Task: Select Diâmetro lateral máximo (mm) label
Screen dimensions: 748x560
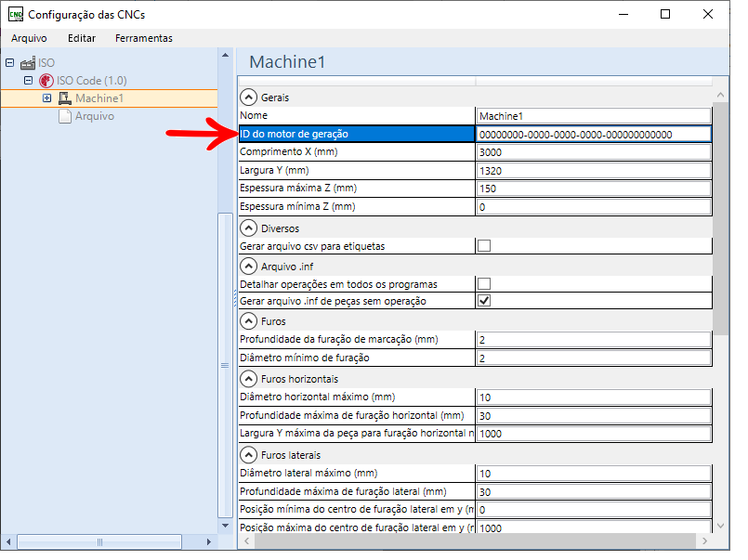Action: click(x=308, y=473)
